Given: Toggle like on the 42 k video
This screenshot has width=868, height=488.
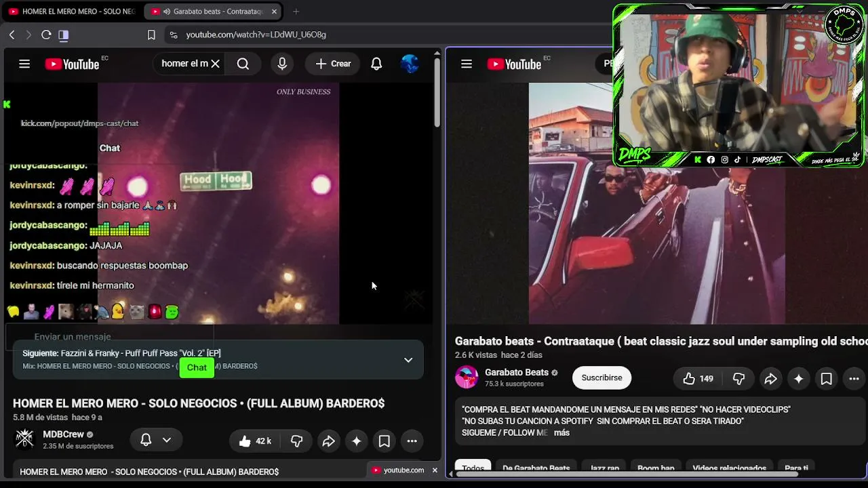Looking at the screenshot, I should (x=255, y=441).
